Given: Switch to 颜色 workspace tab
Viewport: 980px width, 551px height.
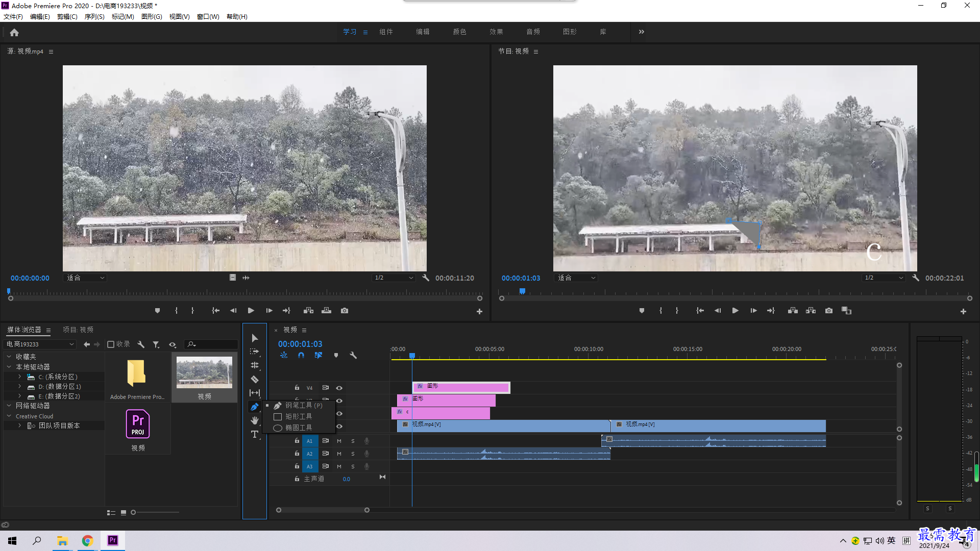Looking at the screenshot, I should pos(459,32).
